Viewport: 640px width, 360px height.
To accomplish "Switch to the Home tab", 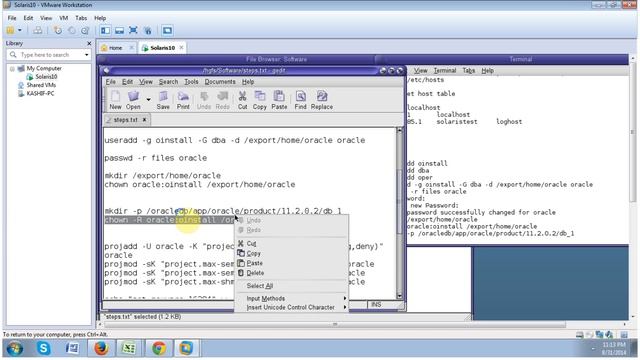I will click(x=115, y=48).
